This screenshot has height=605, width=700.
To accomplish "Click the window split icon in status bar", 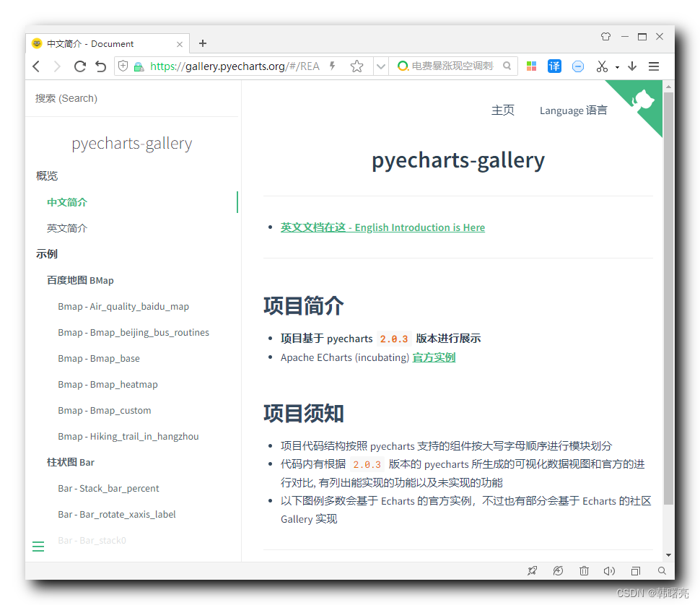I will pyautogui.click(x=636, y=570).
